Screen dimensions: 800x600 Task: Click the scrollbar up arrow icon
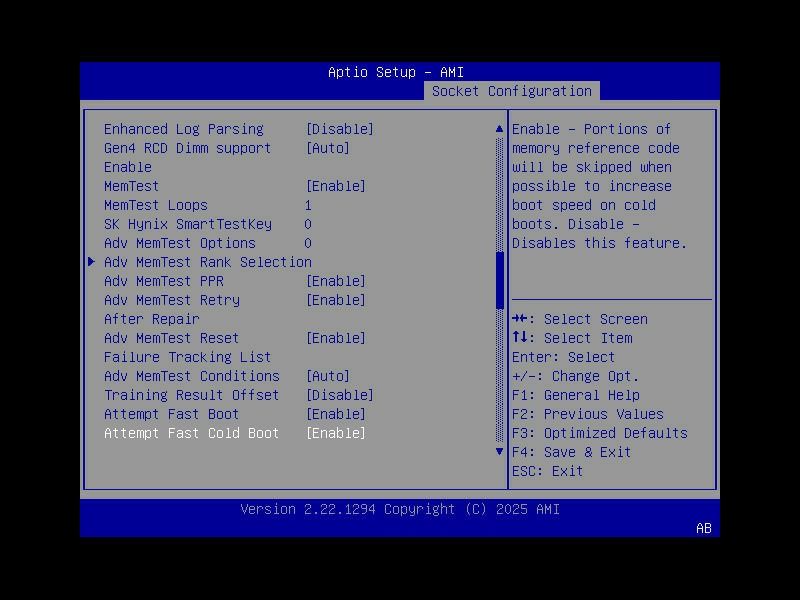coord(498,128)
